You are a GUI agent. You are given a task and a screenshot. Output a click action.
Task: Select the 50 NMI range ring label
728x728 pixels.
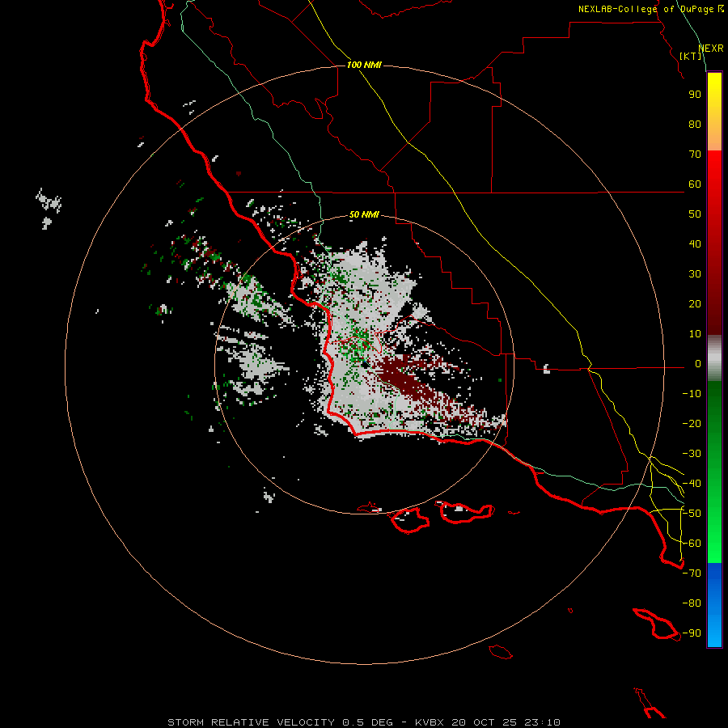click(x=364, y=214)
